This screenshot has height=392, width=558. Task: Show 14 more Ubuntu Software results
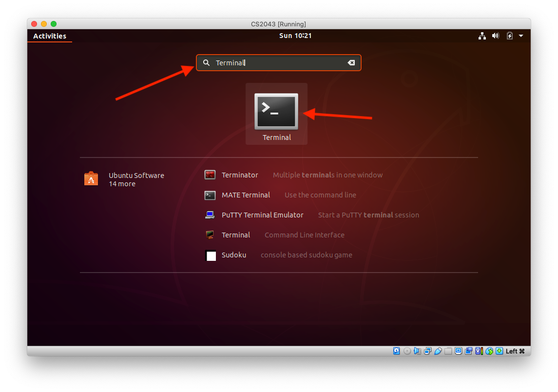(x=122, y=184)
